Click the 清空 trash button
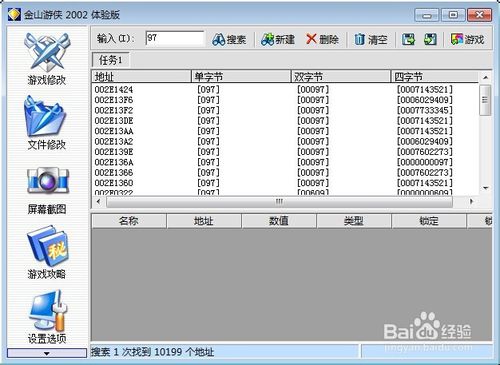 pyautogui.click(x=370, y=39)
